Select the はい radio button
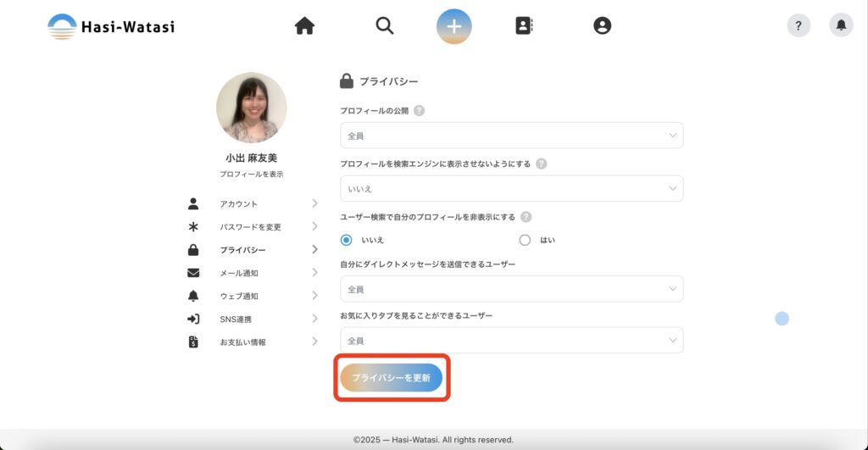The width and height of the screenshot is (868, 450). click(525, 240)
